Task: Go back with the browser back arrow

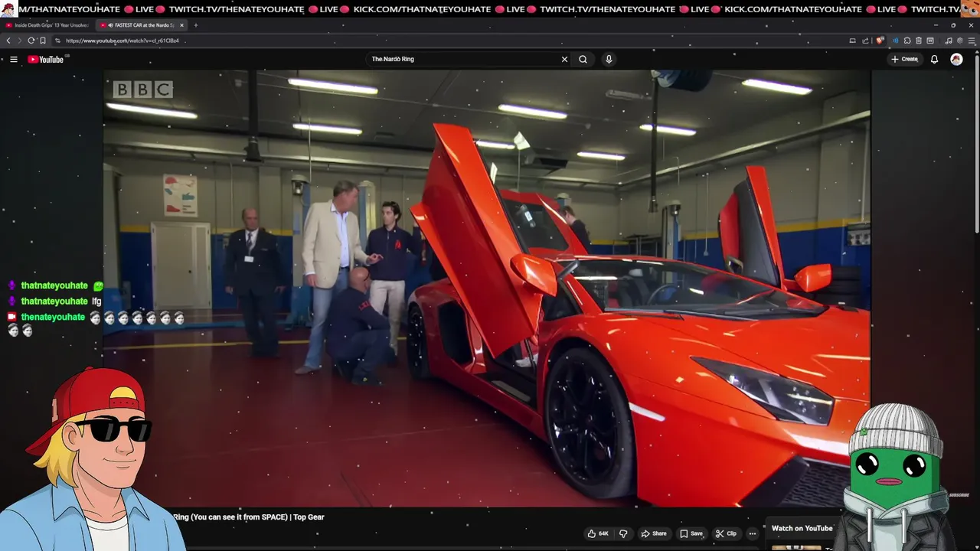Action: [8, 41]
